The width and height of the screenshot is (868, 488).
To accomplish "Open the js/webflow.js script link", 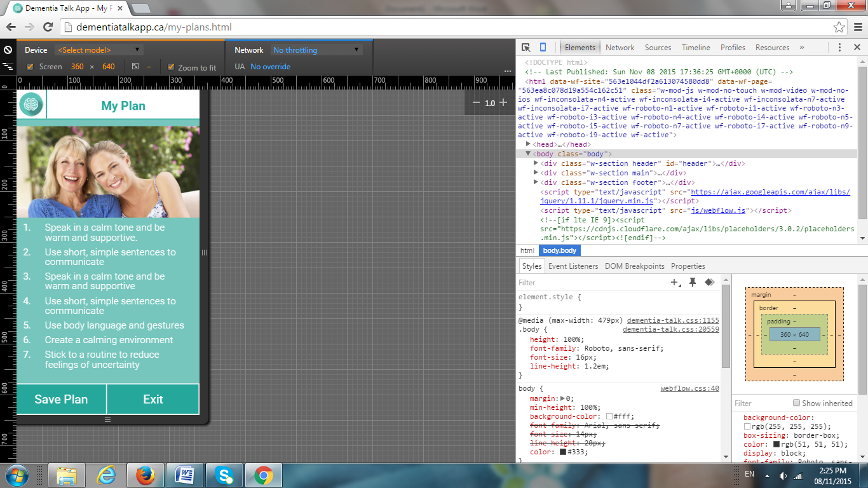I will click(718, 210).
